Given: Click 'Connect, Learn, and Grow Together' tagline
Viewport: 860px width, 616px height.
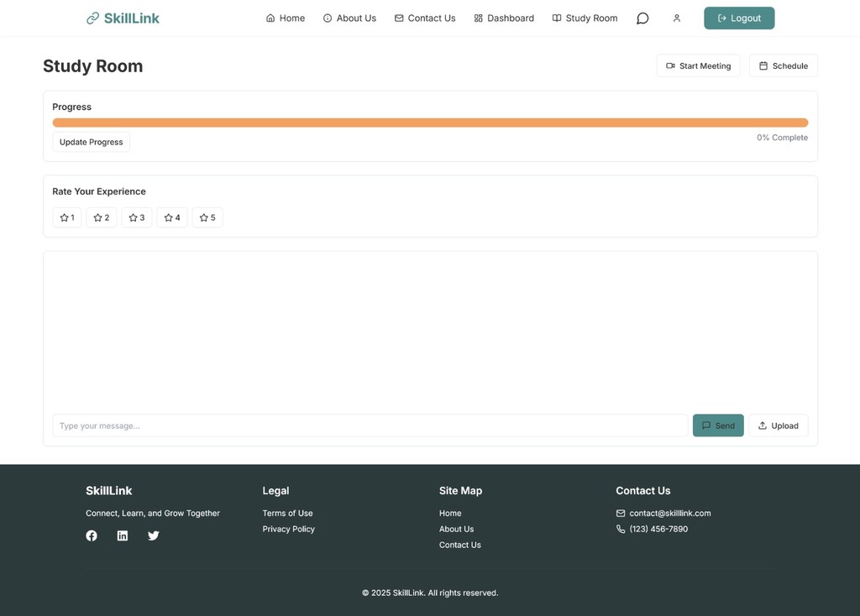Looking at the screenshot, I should pos(153,513).
